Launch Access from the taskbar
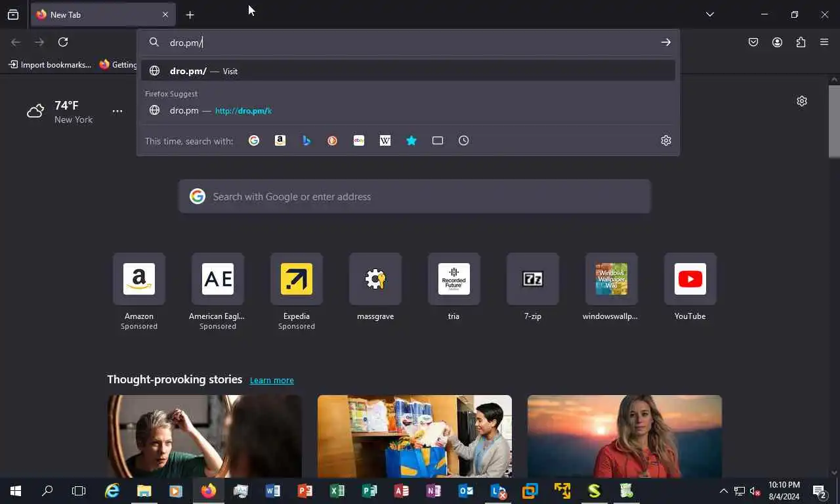Viewport: 840px width, 504px height. click(402, 491)
